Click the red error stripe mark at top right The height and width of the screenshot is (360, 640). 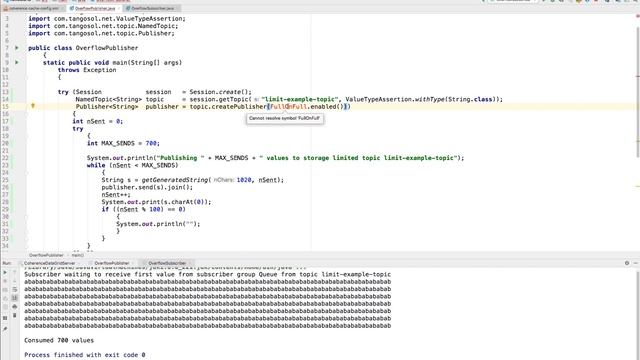click(x=638, y=16)
